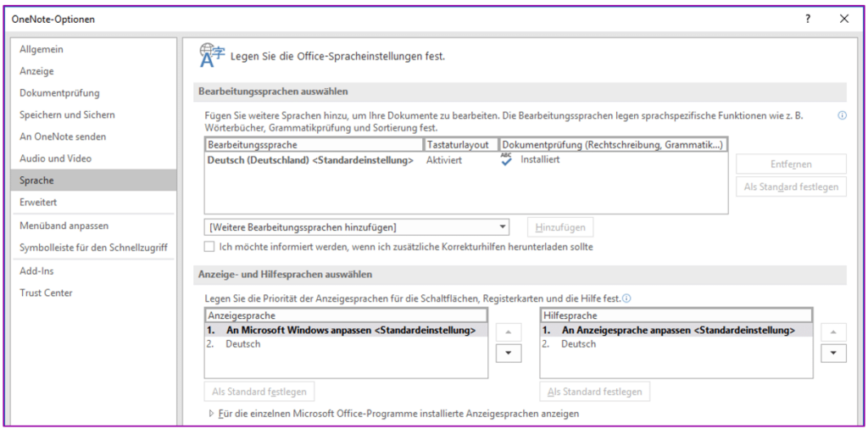Click the Dokumentprüfung column header
This screenshot has width=868, height=429.
tap(613, 144)
